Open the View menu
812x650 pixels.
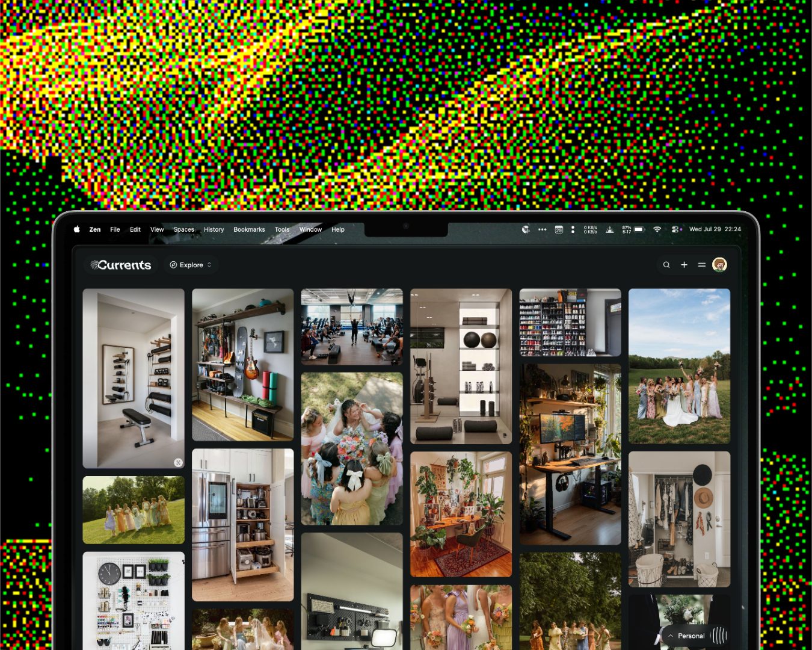[x=157, y=229]
